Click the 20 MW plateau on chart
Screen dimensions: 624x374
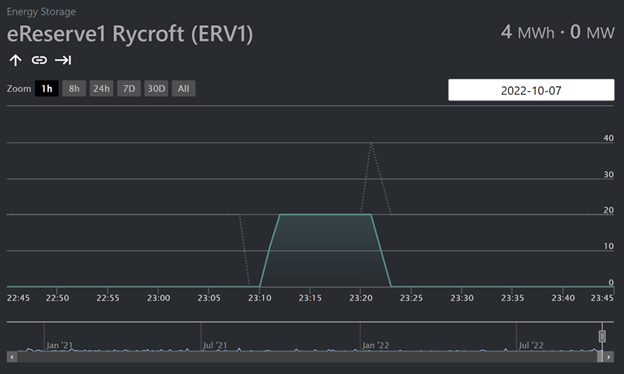326,214
